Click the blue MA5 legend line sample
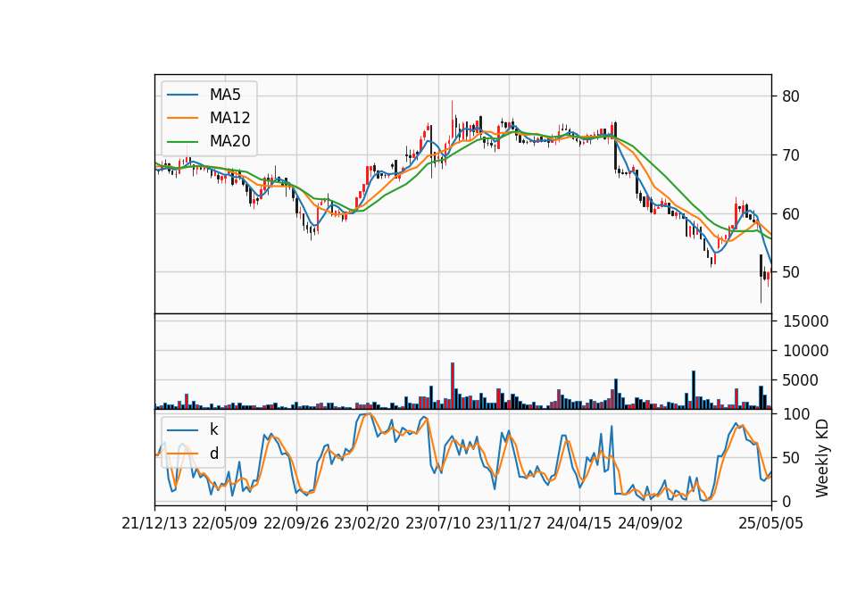This screenshot has height=616, width=857. [x=182, y=95]
